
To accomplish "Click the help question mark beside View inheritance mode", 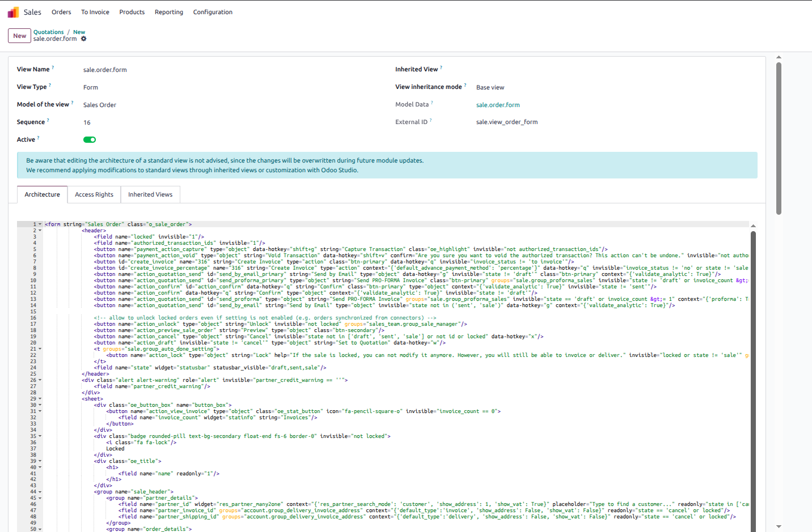I will tap(465, 85).
